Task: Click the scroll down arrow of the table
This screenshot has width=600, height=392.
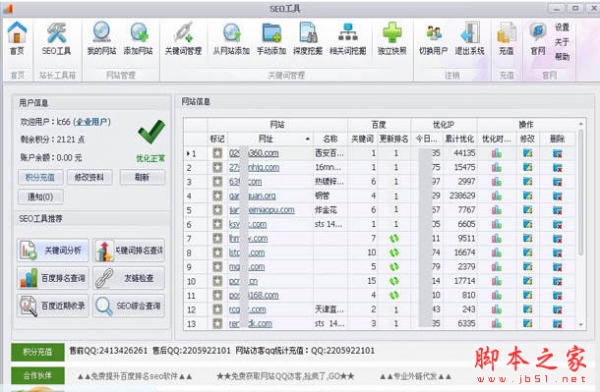Action: pyautogui.click(x=581, y=325)
